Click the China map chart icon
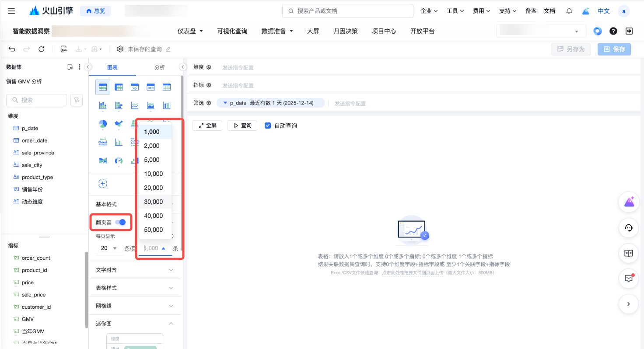Screen dimensions: 644x349 (x=119, y=124)
